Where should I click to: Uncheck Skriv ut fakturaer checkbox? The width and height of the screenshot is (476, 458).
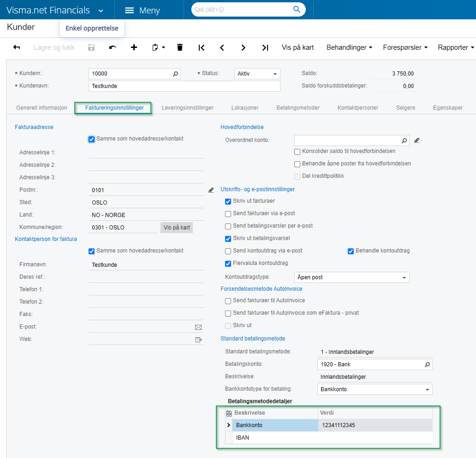(228, 201)
